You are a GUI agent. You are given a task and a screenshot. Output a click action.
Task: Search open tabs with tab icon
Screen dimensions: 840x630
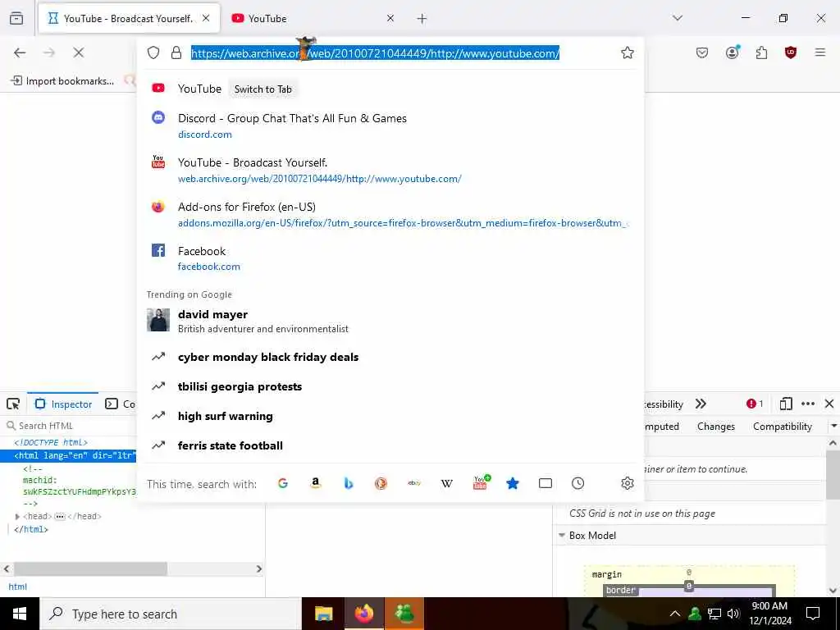tap(546, 483)
